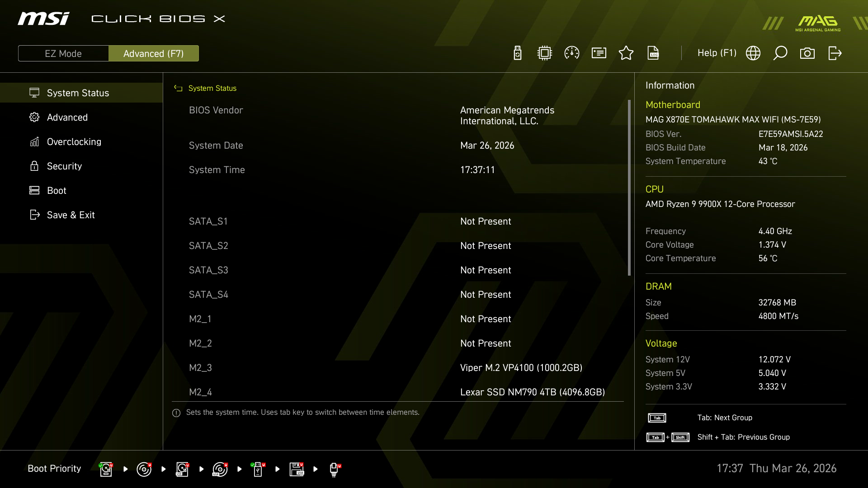Viewport: 868px width, 488px height.
Task: Capture a screenshot using the camera icon
Action: (x=808, y=53)
